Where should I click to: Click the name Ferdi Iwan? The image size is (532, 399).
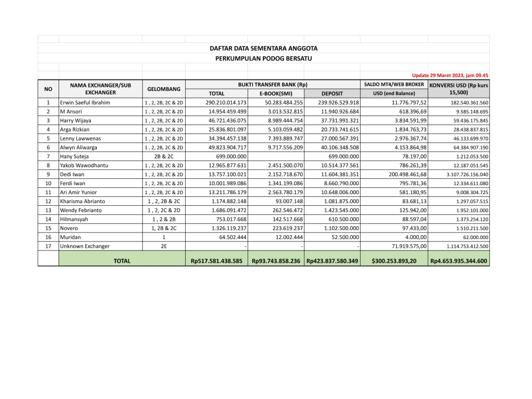pyautogui.click(x=72, y=183)
